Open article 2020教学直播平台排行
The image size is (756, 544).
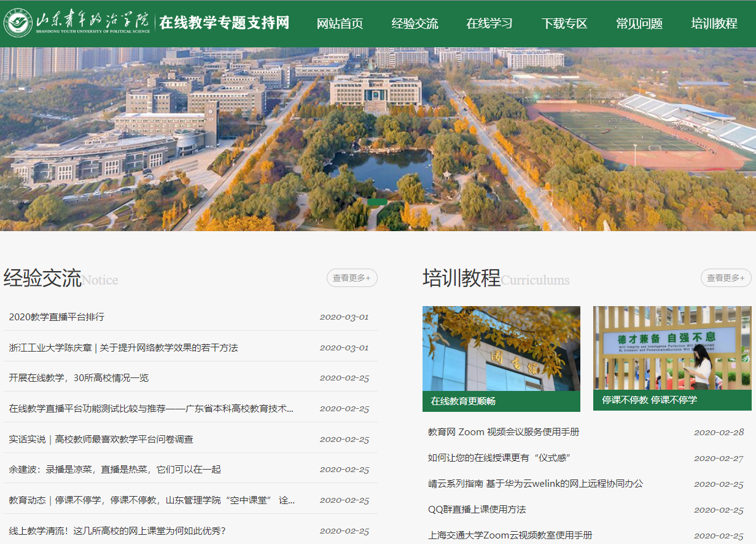tap(57, 317)
